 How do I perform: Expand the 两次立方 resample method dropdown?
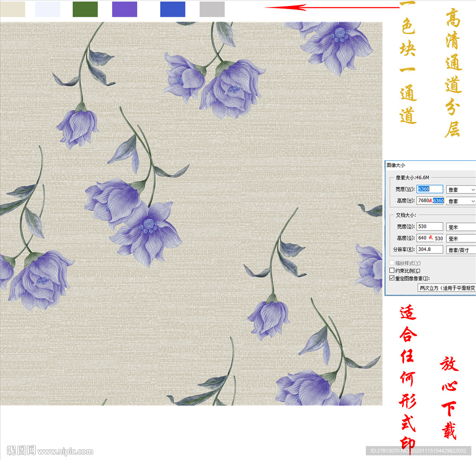(446, 288)
